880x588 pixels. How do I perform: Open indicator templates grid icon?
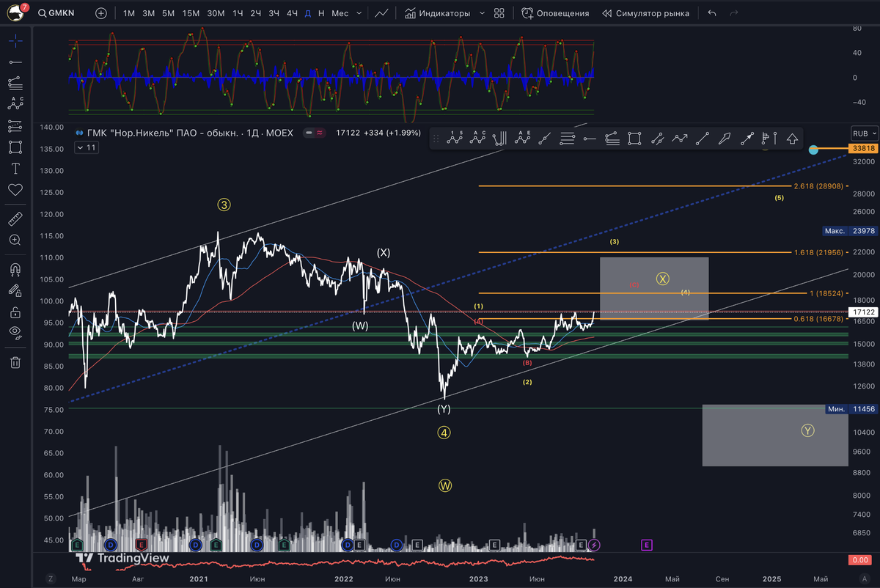coord(499,13)
